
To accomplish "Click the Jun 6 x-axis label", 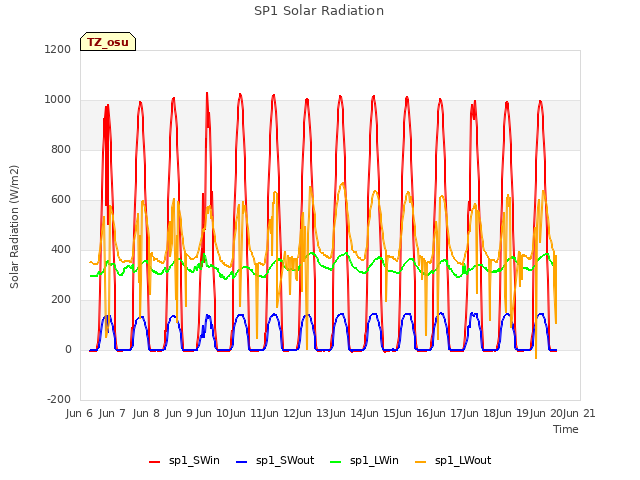I will pos(79,413).
